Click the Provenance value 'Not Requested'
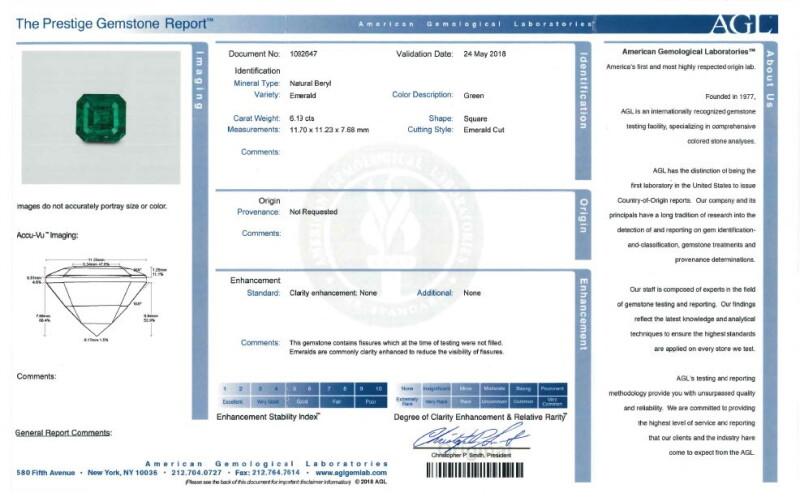This screenshot has height=493, width=800. (x=313, y=212)
